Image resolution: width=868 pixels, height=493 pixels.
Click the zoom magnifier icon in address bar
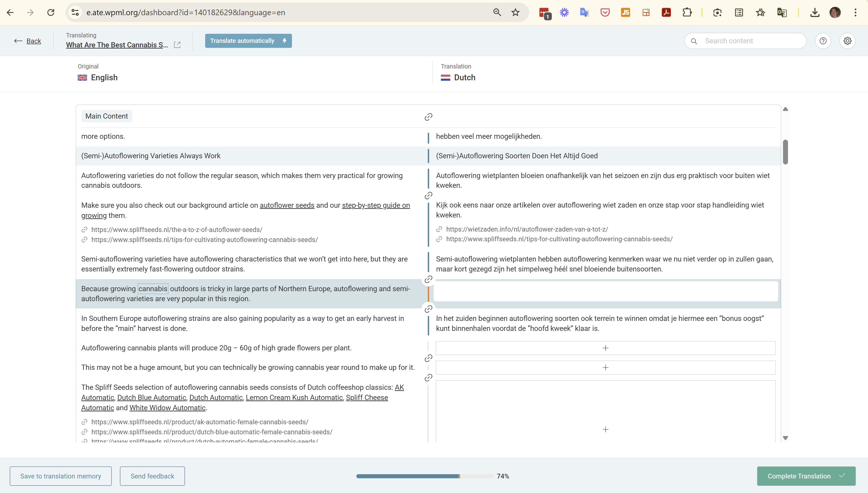tap(497, 12)
